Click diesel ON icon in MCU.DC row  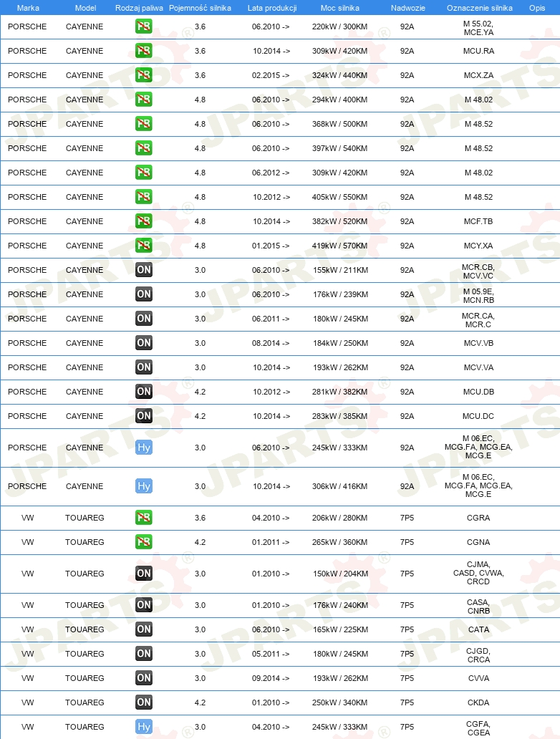pyautogui.click(x=144, y=416)
